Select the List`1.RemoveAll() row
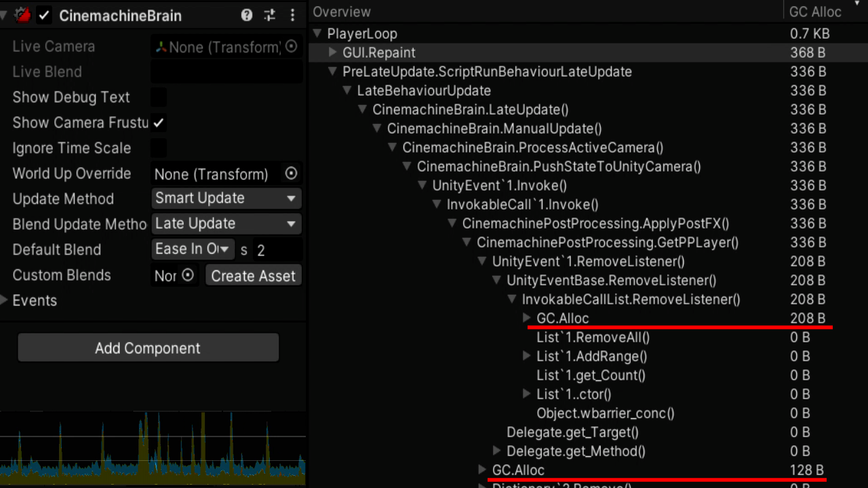The width and height of the screenshot is (868, 488). [x=588, y=337]
